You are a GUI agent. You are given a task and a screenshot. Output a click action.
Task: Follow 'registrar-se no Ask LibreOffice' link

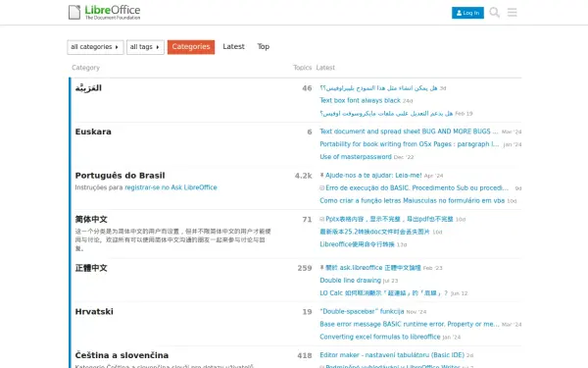click(x=171, y=187)
